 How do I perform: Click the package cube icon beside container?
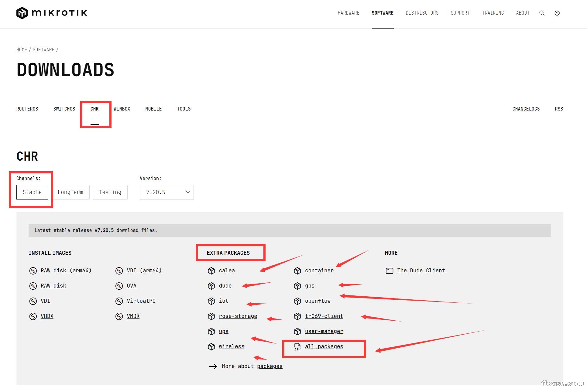tap(297, 271)
